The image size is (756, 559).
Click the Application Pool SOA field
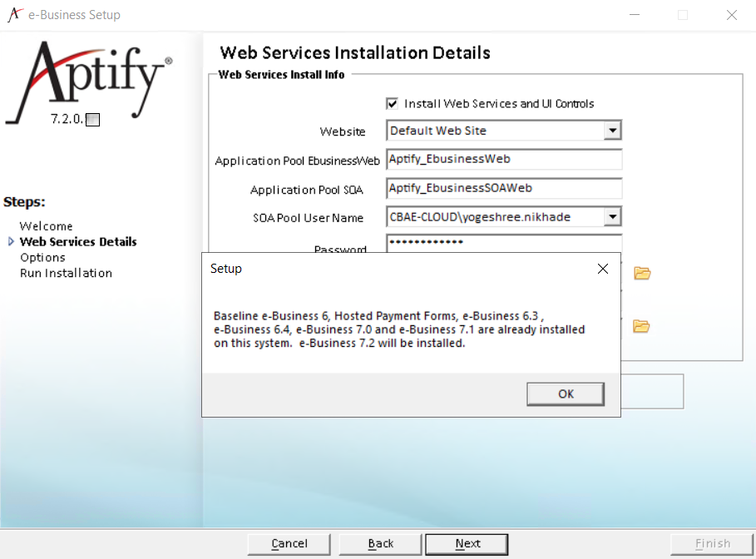click(504, 188)
